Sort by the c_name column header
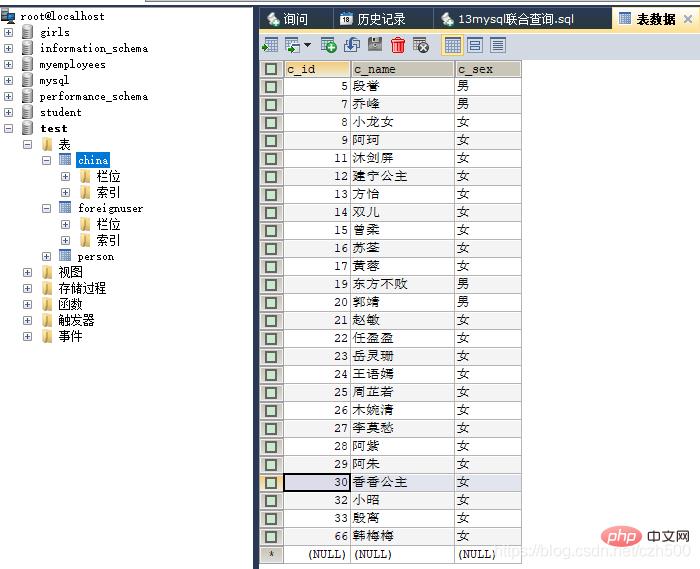This screenshot has height=569, width=700. [x=402, y=69]
